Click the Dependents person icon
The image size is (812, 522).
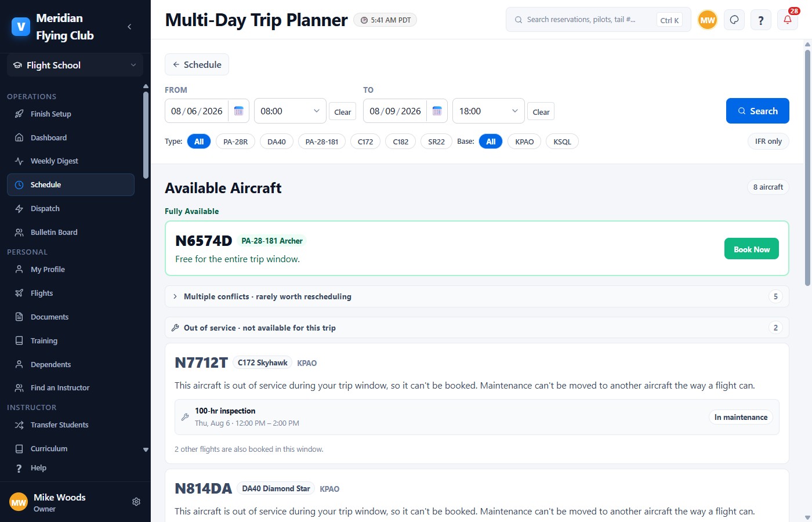[19, 364]
